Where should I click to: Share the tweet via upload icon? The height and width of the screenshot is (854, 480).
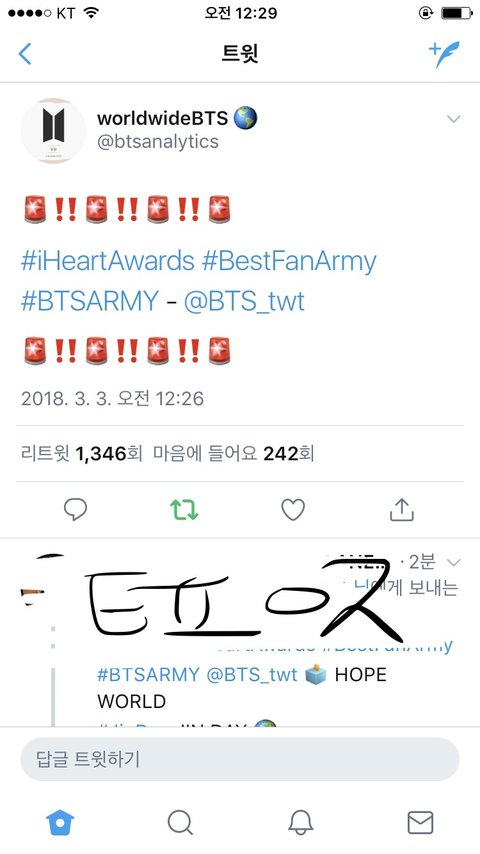point(402,510)
